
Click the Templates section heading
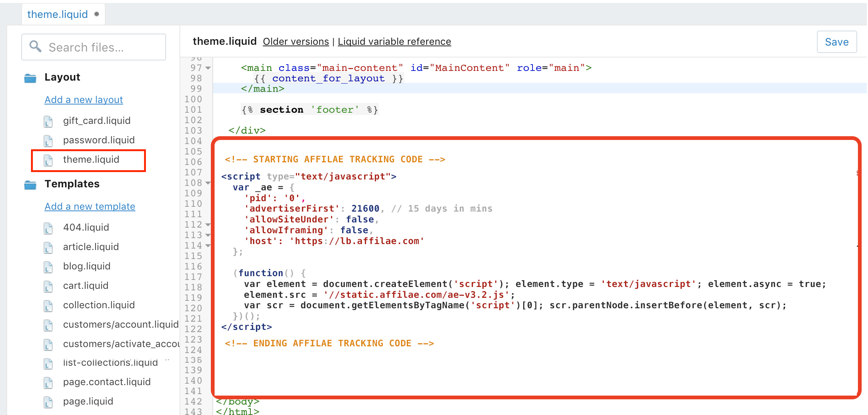click(72, 184)
